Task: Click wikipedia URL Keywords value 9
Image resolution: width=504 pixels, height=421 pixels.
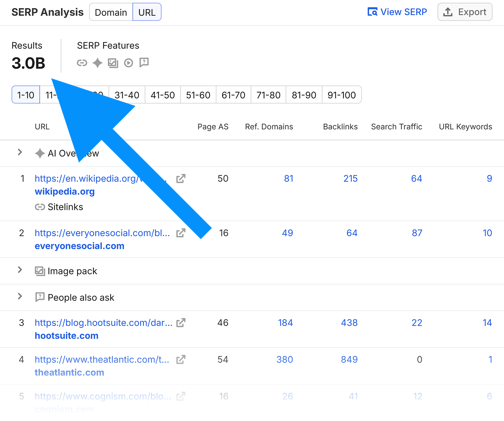Action: [490, 178]
